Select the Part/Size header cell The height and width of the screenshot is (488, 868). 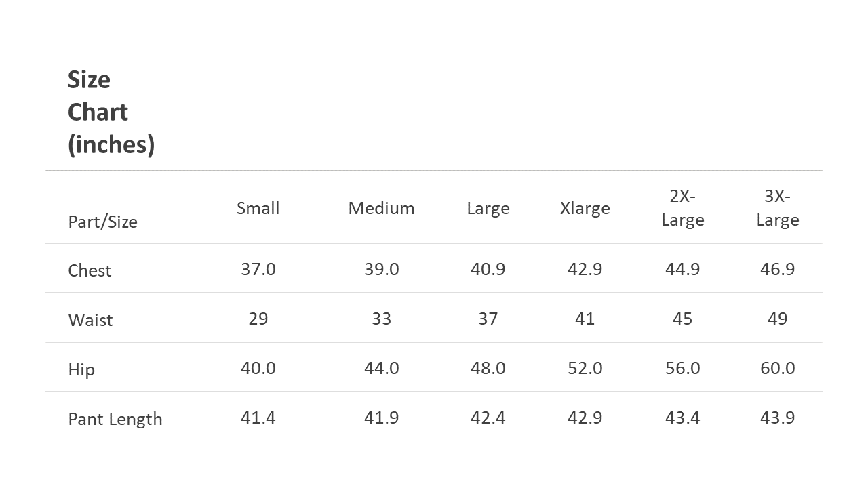102,222
